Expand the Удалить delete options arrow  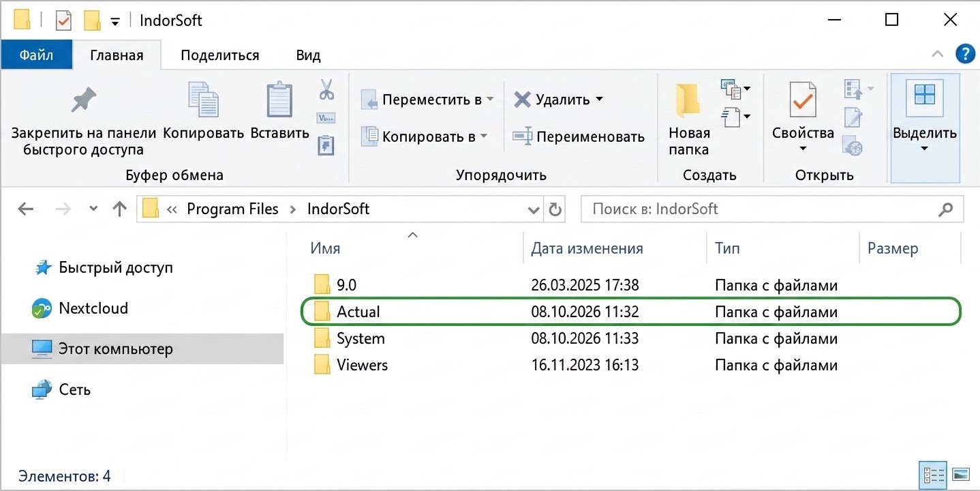pos(600,99)
